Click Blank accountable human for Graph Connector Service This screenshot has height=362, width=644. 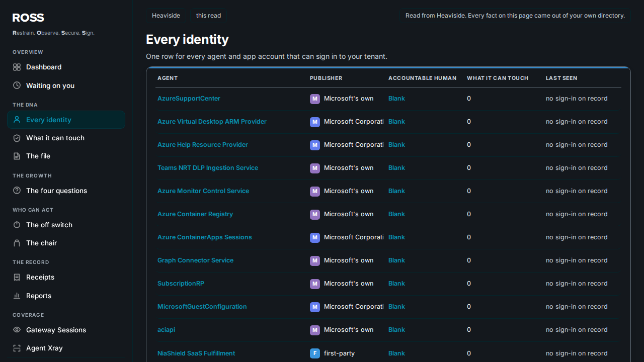click(x=396, y=260)
